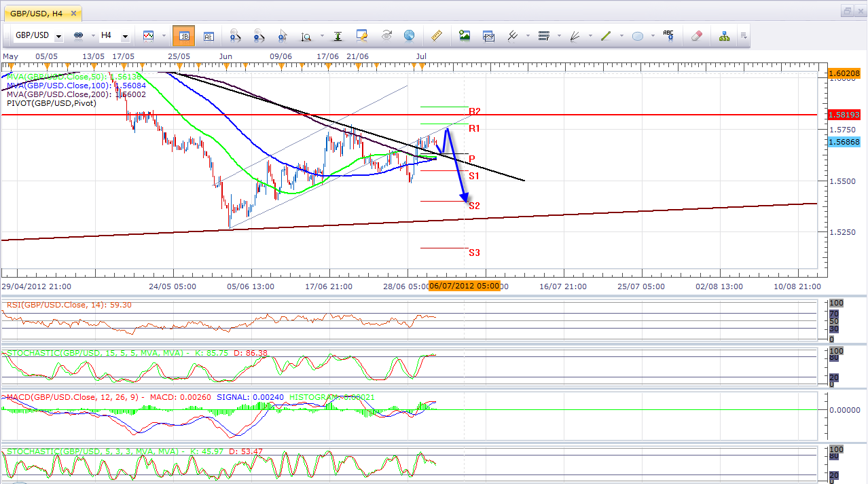
Task: Click the chart window pencil icon
Action: tap(362, 35)
